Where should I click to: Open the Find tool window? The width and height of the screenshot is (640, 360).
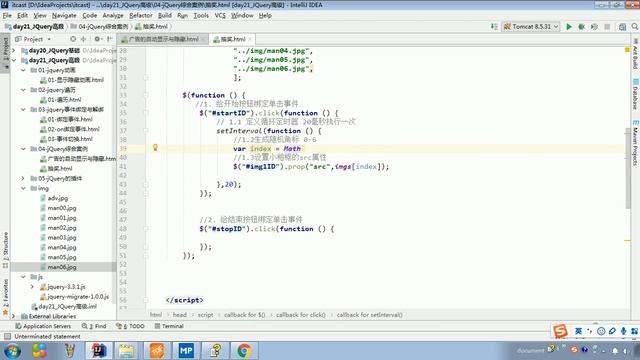94,326
